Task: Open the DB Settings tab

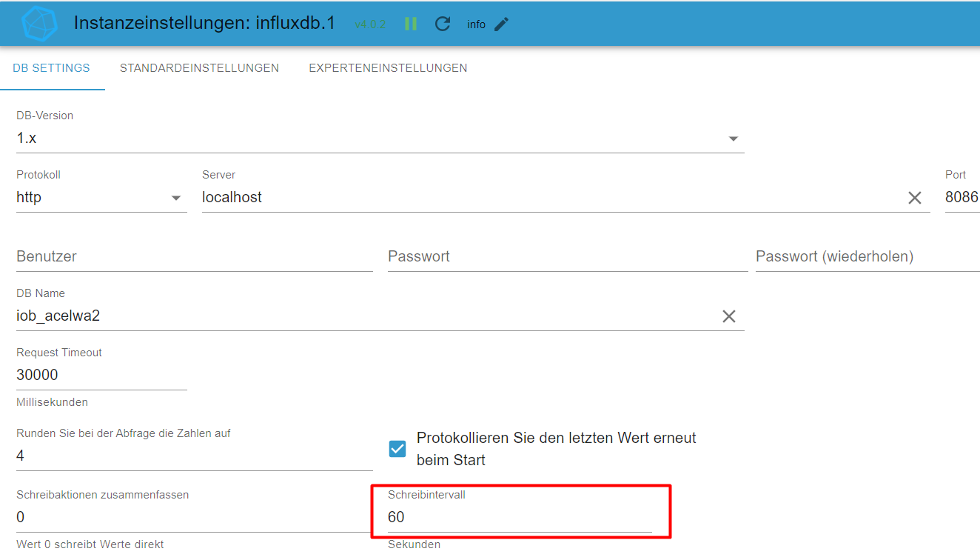Action: pos(52,68)
